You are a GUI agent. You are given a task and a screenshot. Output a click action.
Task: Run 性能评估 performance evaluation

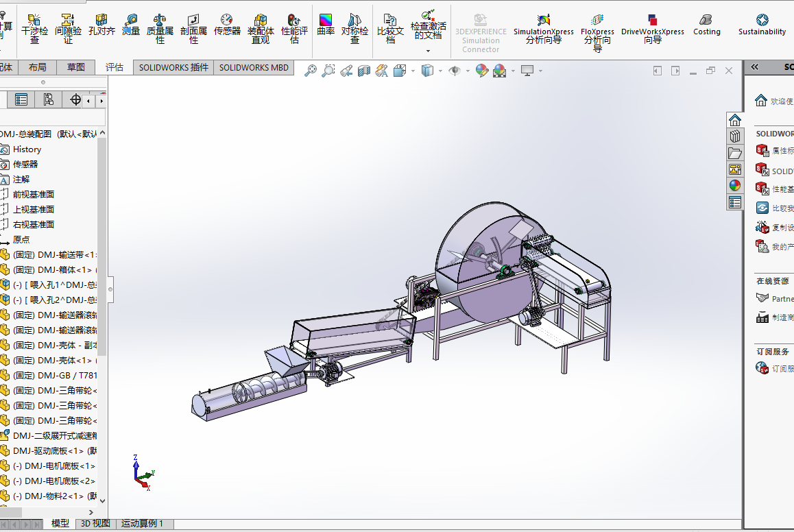tap(294, 29)
